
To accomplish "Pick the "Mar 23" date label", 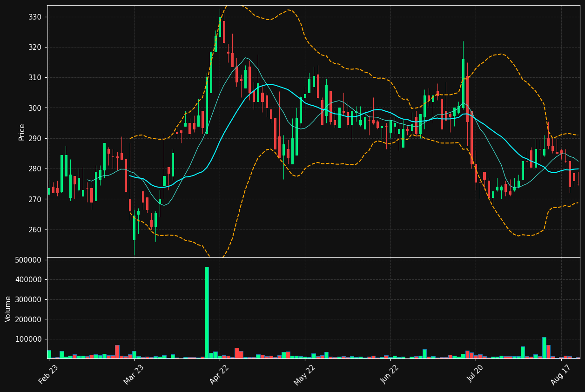I will click(x=134, y=374).
